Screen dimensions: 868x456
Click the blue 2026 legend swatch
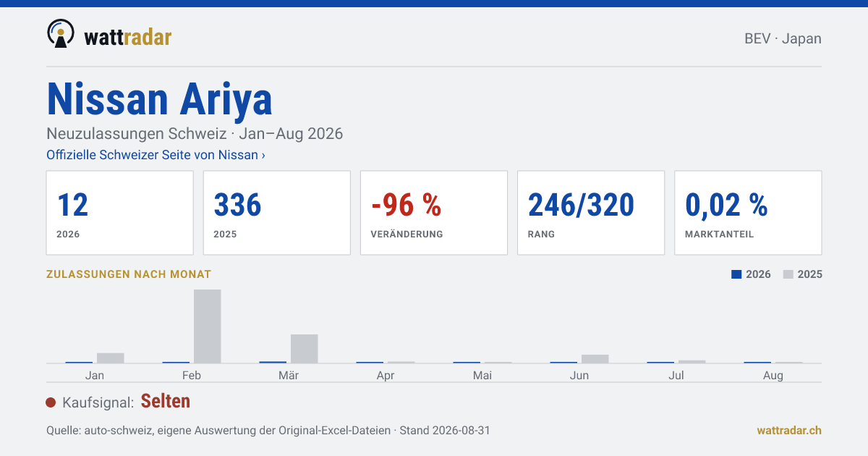[x=736, y=274]
